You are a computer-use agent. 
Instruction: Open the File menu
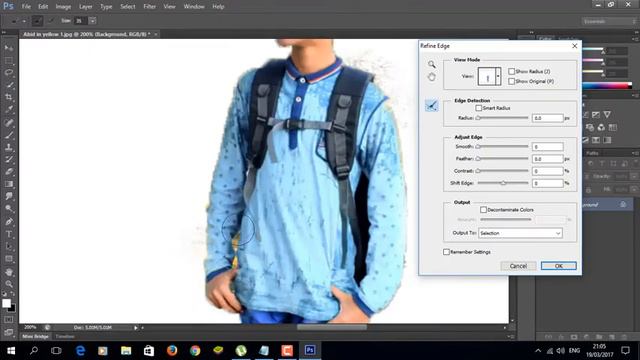point(26,7)
